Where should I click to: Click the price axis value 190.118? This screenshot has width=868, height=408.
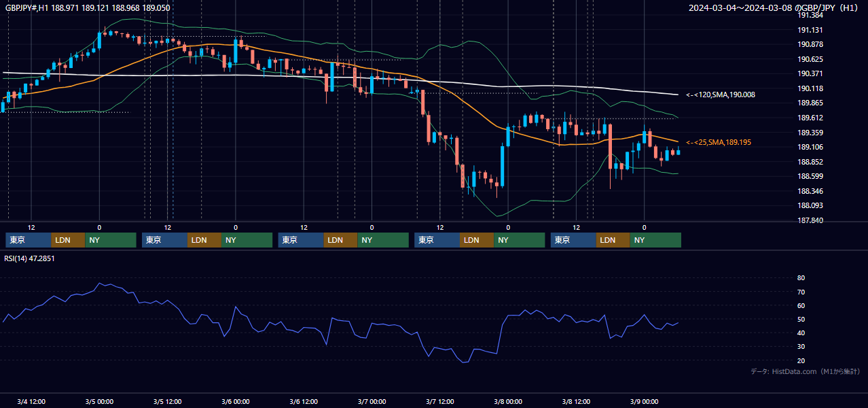pyautogui.click(x=810, y=88)
